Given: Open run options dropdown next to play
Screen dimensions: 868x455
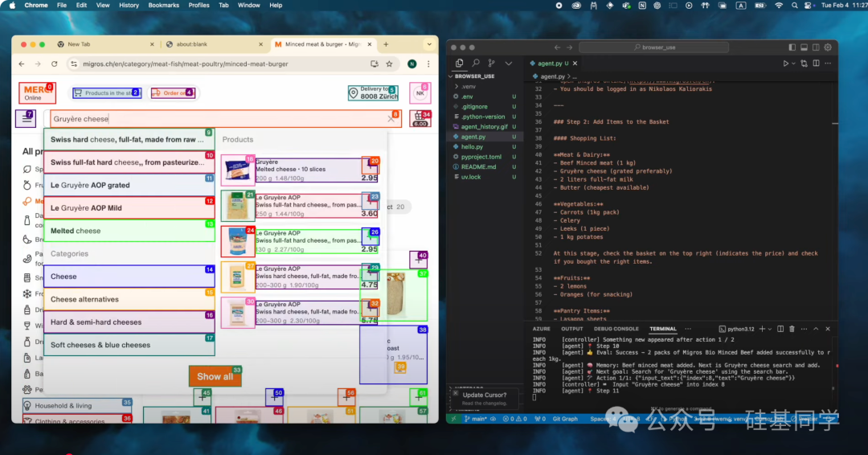Looking at the screenshot, I should point(793,64).
